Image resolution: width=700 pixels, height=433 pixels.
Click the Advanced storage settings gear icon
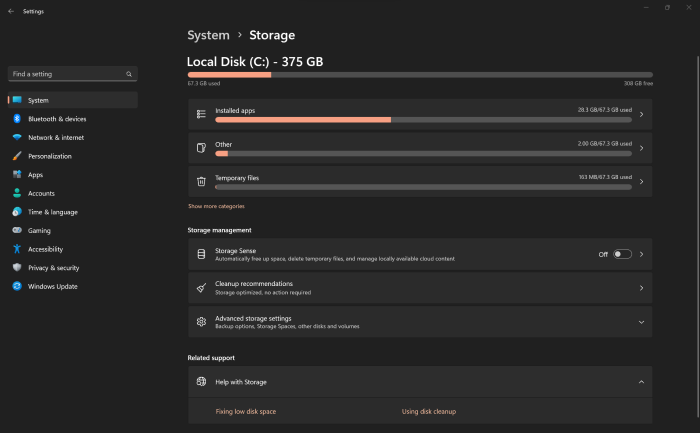coord(201,322)
